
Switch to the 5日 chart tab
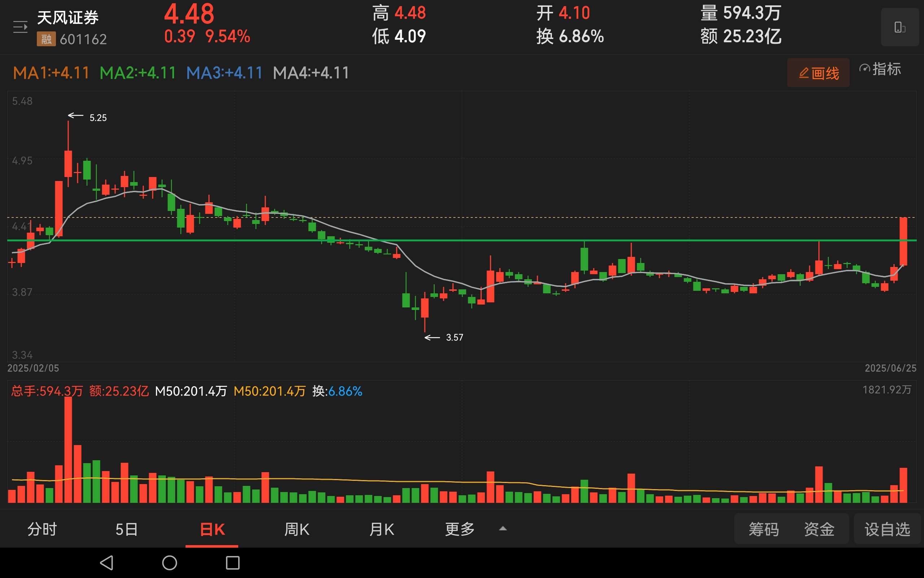[x=126, y=529]
